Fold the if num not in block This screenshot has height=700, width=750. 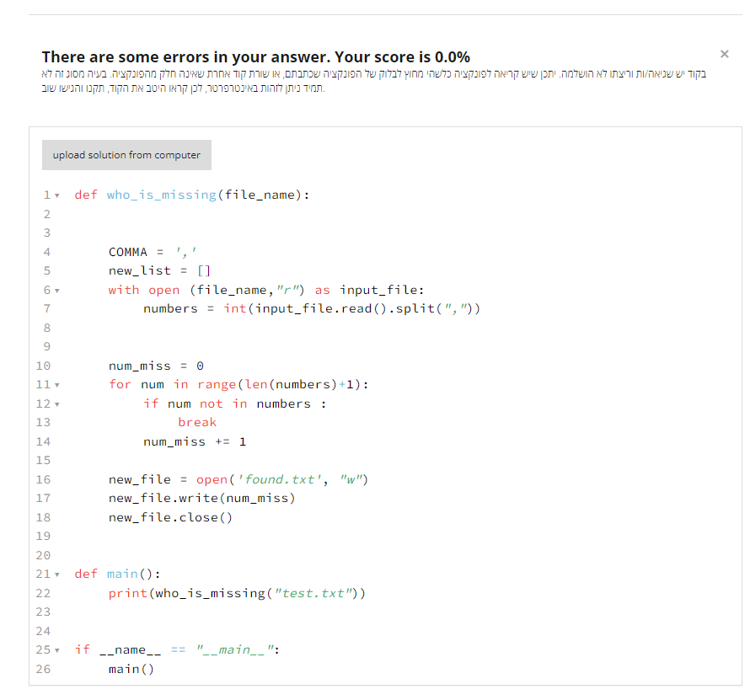(x=56, y=403)
